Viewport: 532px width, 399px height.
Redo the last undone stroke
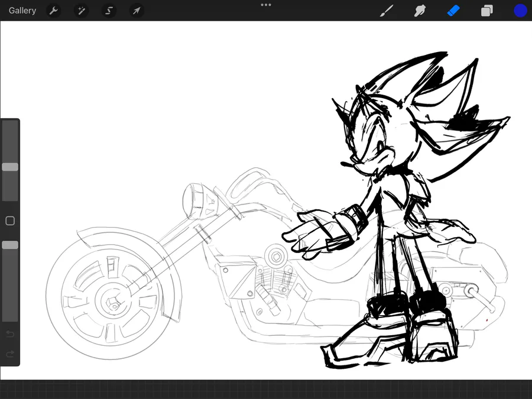tap(10, 354)
